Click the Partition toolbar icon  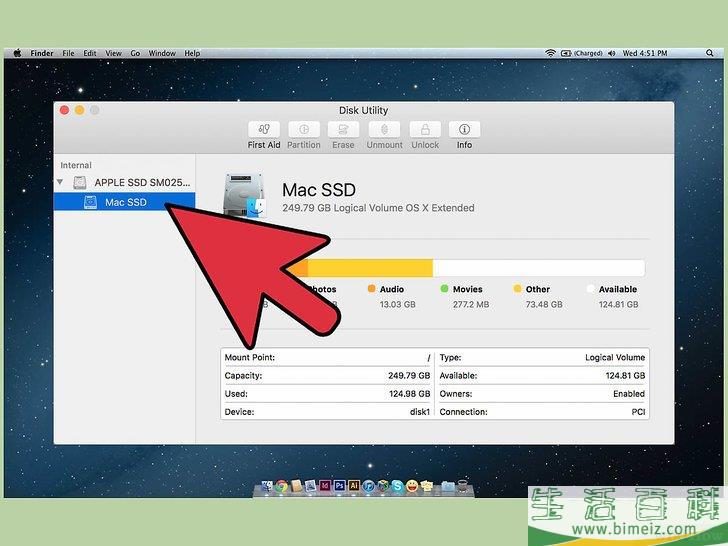pos(304,129)
